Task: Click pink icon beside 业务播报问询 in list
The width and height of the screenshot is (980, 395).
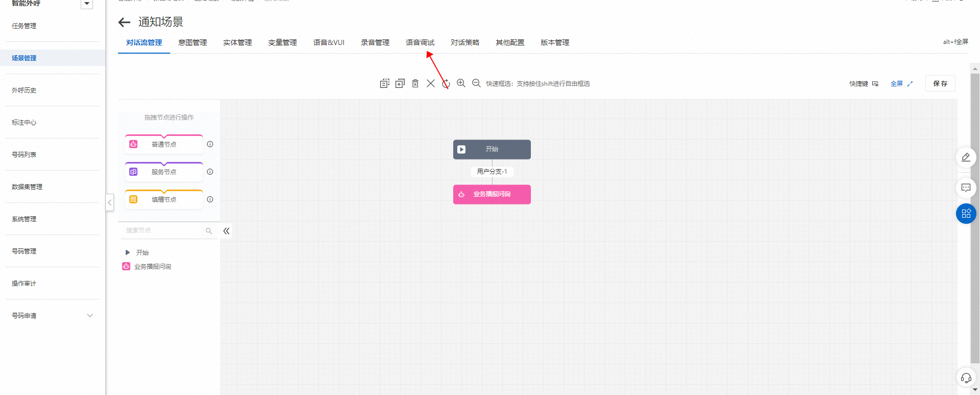Action: point(126,266)
